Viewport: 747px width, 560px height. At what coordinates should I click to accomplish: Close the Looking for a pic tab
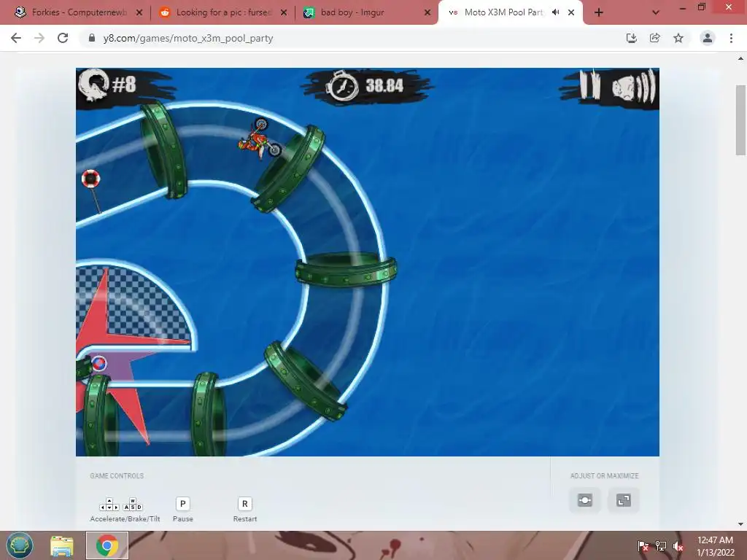(284, 12)
